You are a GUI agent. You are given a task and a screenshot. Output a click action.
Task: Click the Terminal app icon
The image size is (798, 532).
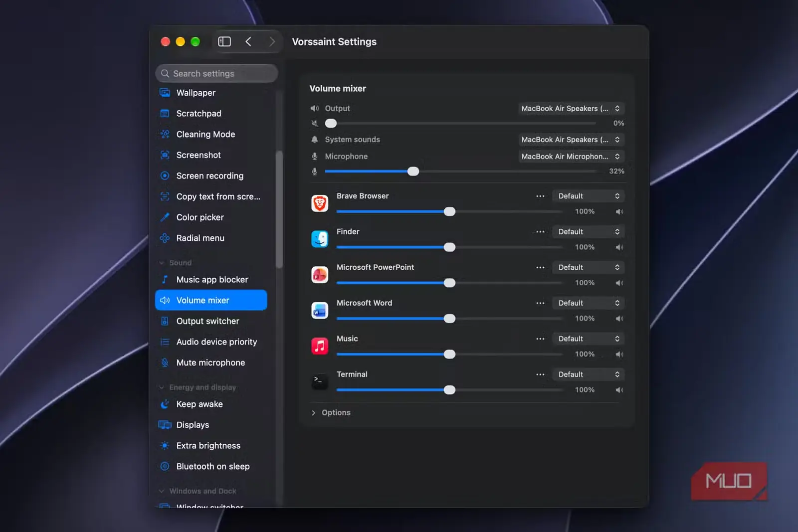tap(320, 381)
